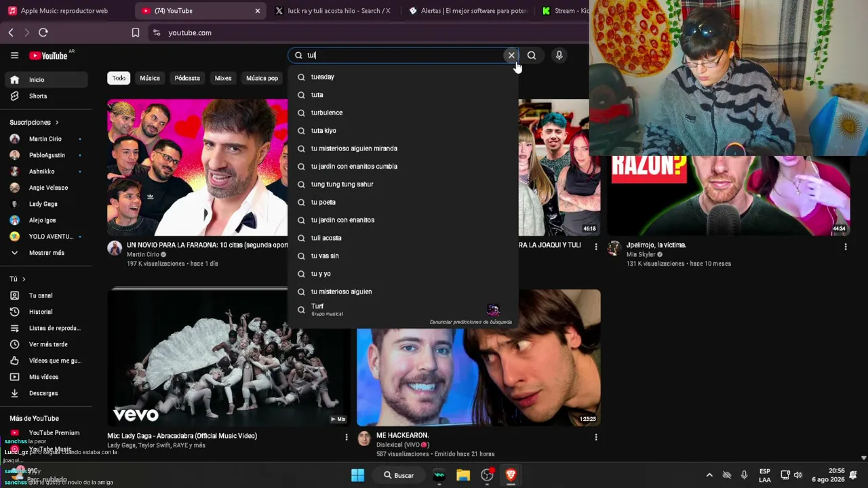Click the magnifier search button beside the search box
This screenshot has height=488, width=868.
coord(532,56)
